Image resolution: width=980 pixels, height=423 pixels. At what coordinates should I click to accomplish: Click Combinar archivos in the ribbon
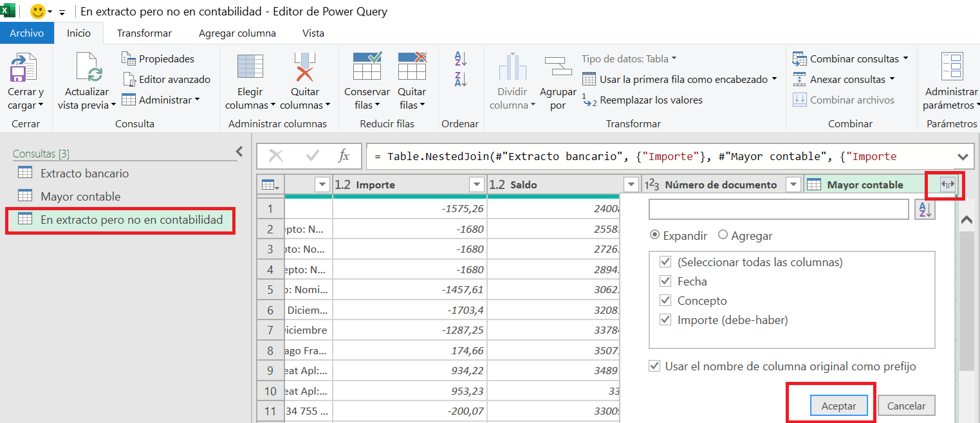tap(844, 100)
